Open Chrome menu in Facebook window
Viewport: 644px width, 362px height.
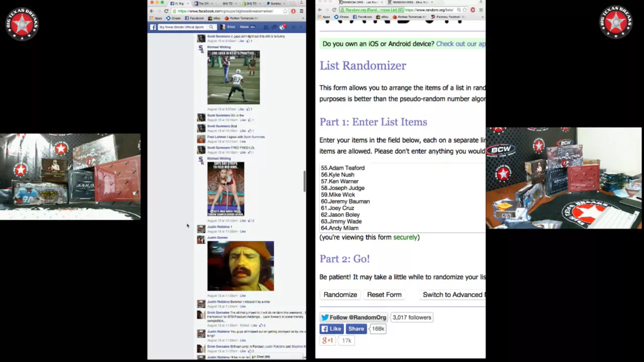[x=301, y=11]
